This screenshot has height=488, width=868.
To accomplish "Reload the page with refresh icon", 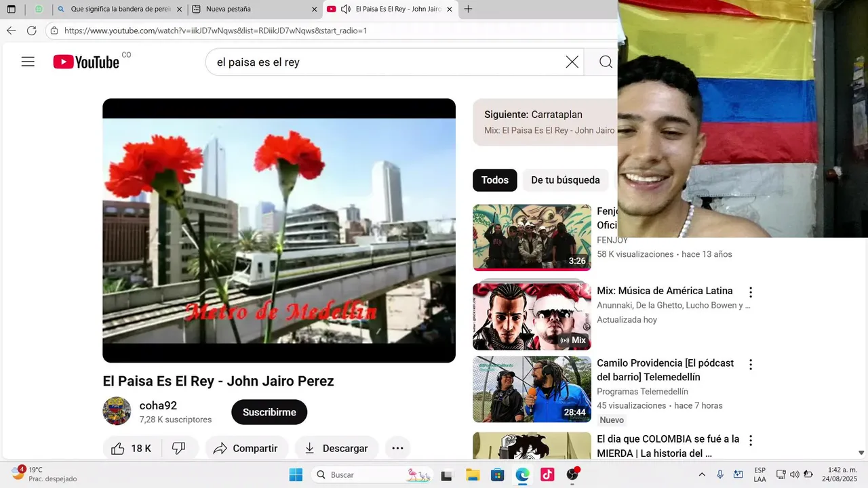I will [31, 30].
